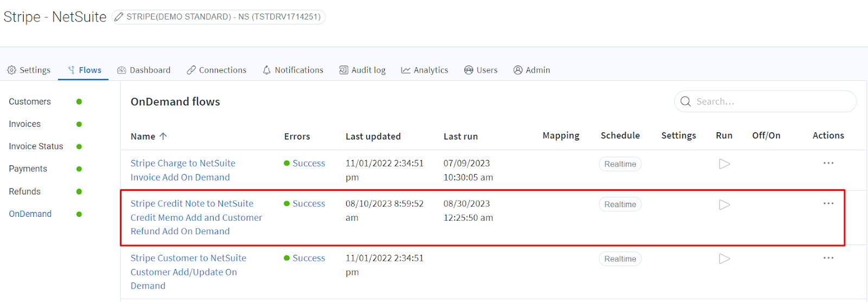Focus the Search flows input field
Viewport: 868px width, 302px height.
(x=765, y=101)
